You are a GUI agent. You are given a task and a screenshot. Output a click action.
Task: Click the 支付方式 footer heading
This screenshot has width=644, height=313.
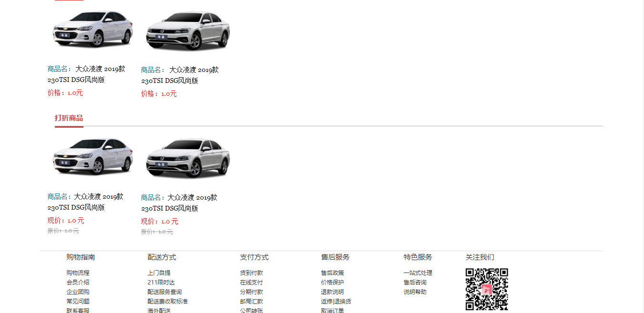[x=254, y=257]
